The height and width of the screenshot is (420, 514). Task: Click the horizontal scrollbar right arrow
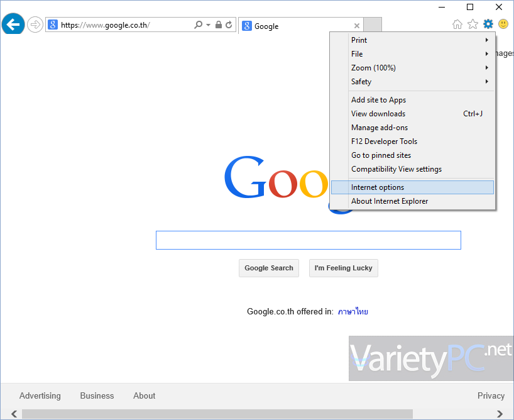pos(500,414)
